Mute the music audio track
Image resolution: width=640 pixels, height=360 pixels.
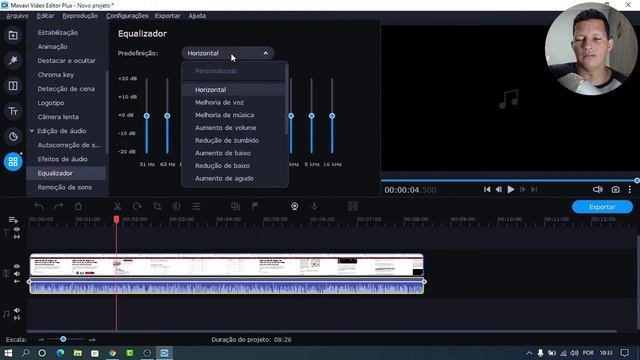17,310
